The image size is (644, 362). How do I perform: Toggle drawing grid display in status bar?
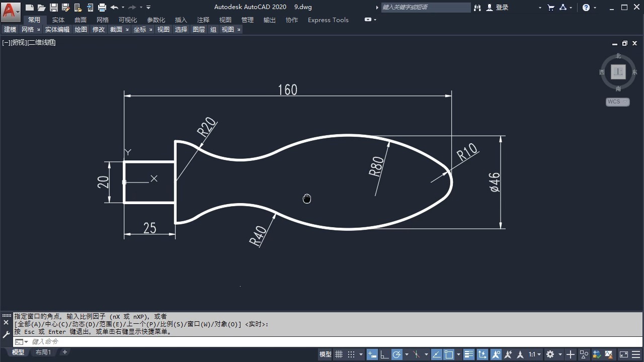339,354
